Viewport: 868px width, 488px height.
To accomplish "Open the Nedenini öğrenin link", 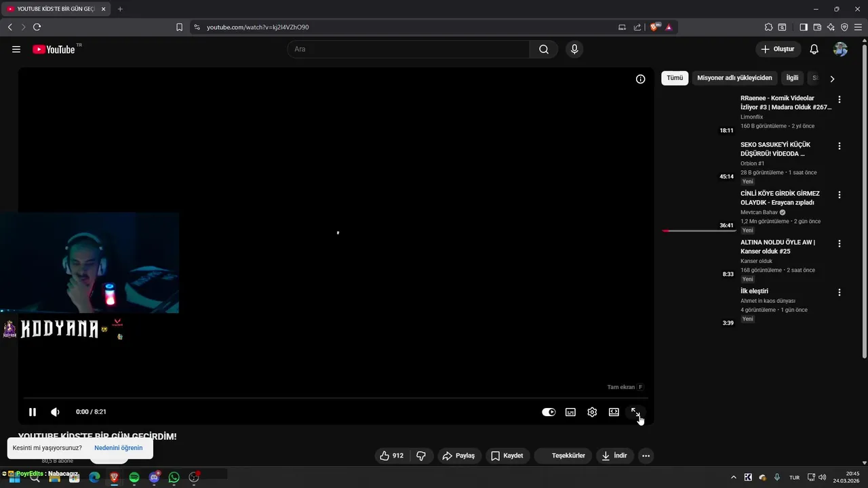I will click(x=119, y=448).
